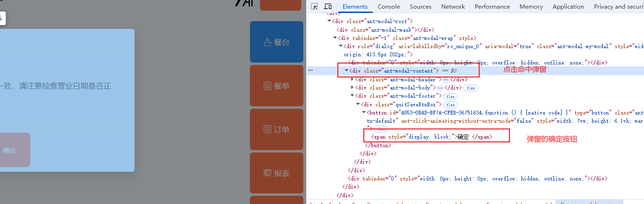Image resolution: width=644 pixels, height=204 pixels.
Task: Open the 报表 button on the page
Action: coord(276,173)
